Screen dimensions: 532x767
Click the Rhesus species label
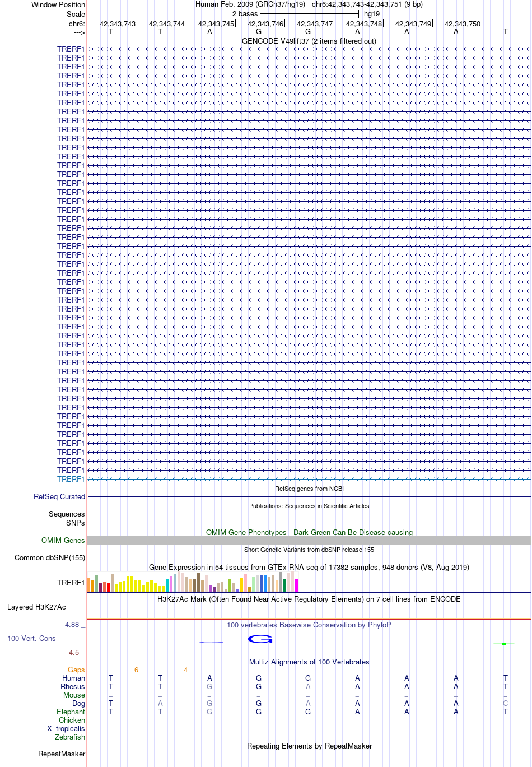pos(73,687)
